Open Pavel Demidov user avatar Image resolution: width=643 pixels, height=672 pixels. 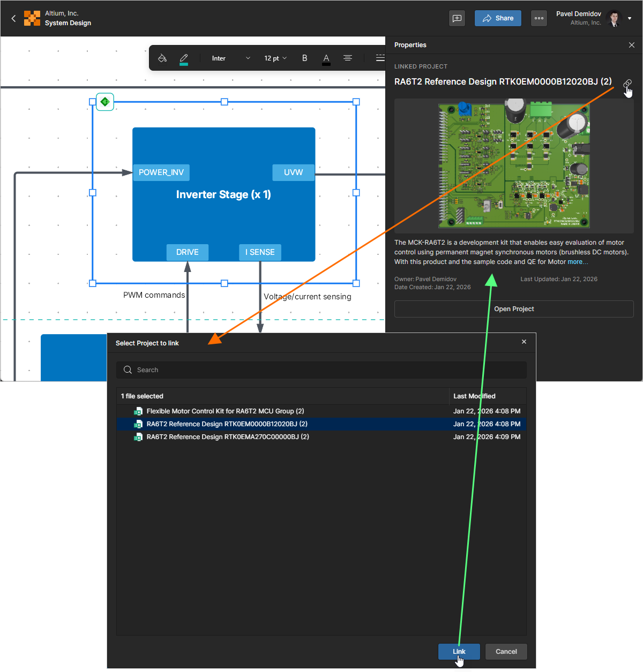coord(614,18)
